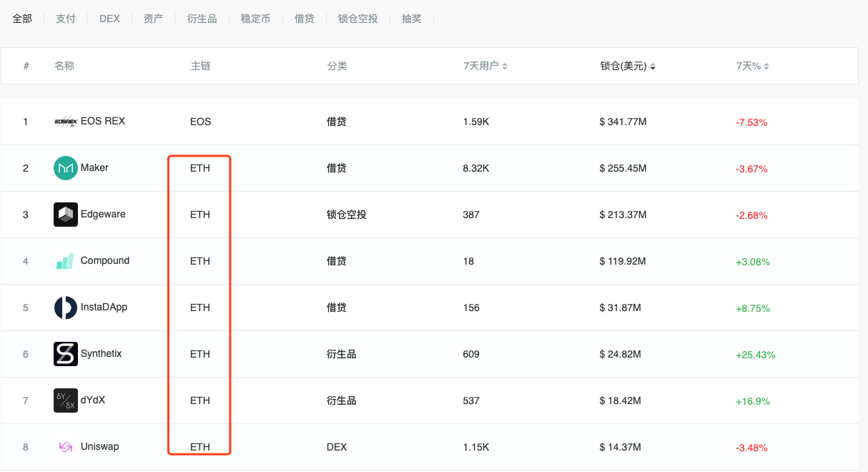Viewport: 868px width, 472px height.
Task: Click the 名称 column header
Action: point(64,66)
